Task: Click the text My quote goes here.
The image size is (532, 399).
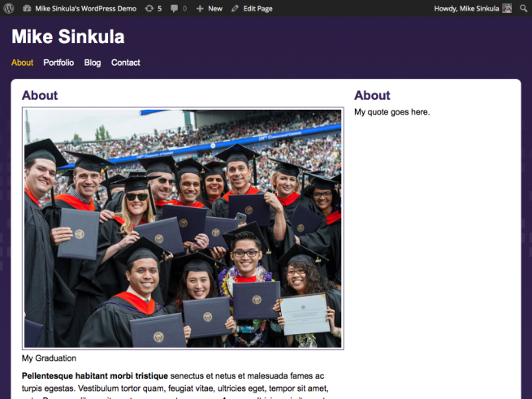Action: (x=391, y=112)
